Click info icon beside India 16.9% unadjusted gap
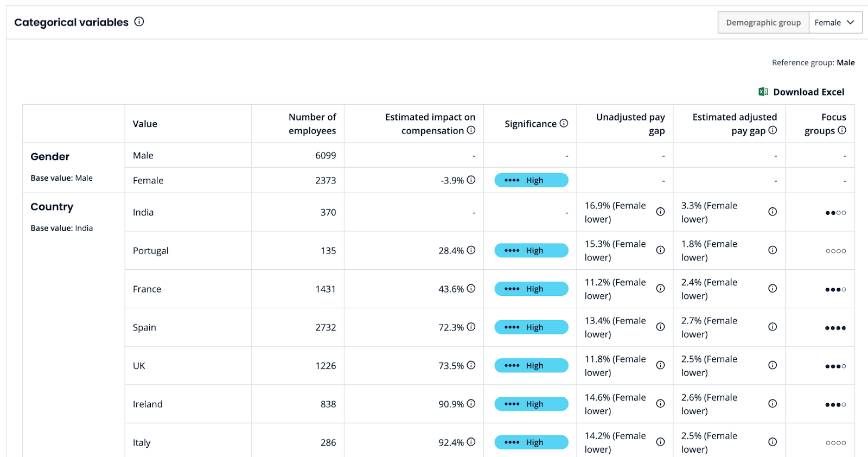 [x=660, y=212]
